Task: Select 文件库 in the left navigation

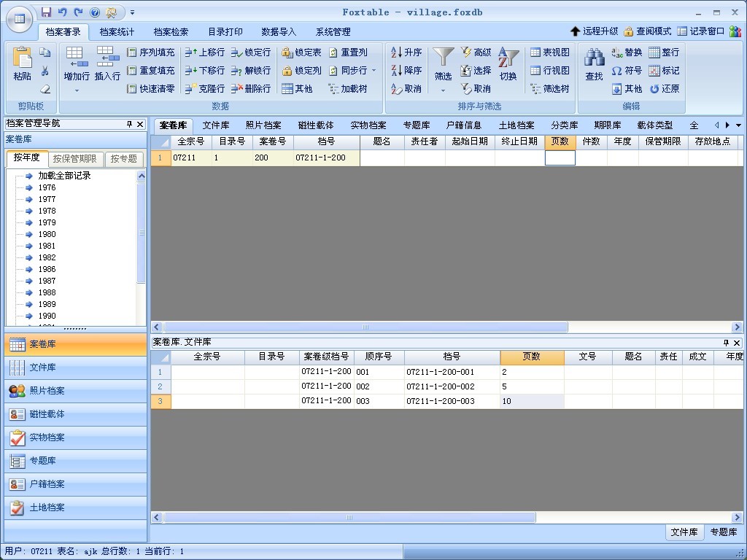Action: tap(75, 367)
